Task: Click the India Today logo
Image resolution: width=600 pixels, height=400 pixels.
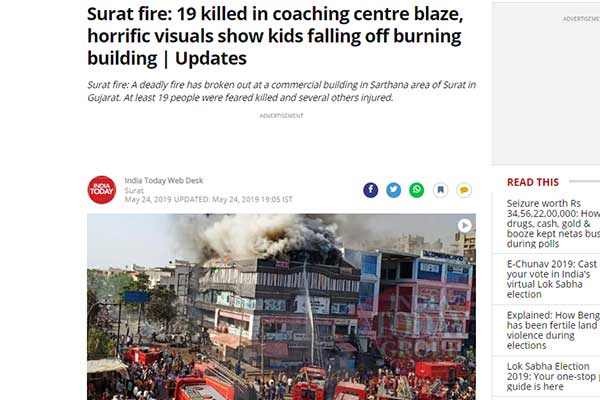Action: [x=102, y=190]
